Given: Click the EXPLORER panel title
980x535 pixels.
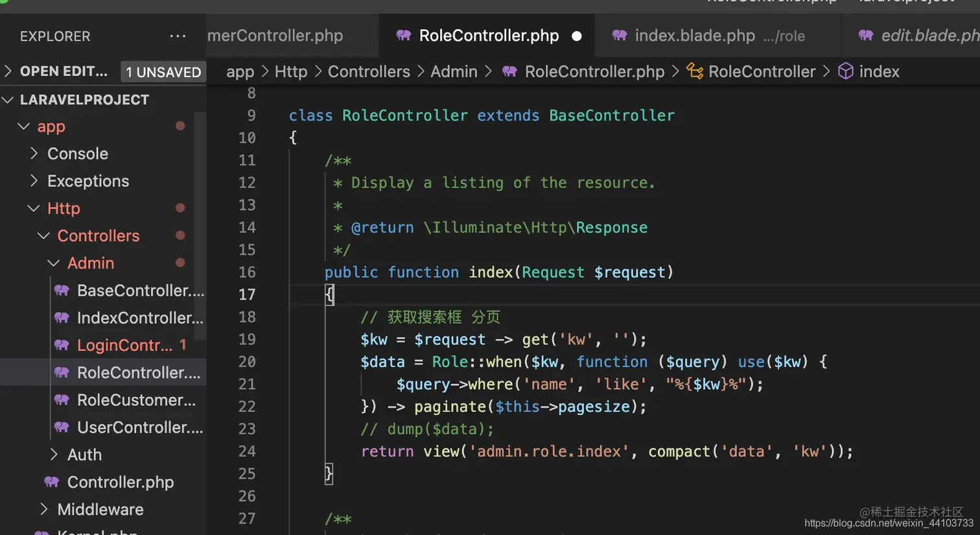Looking at the screenshot, I should tap(55, 36).
